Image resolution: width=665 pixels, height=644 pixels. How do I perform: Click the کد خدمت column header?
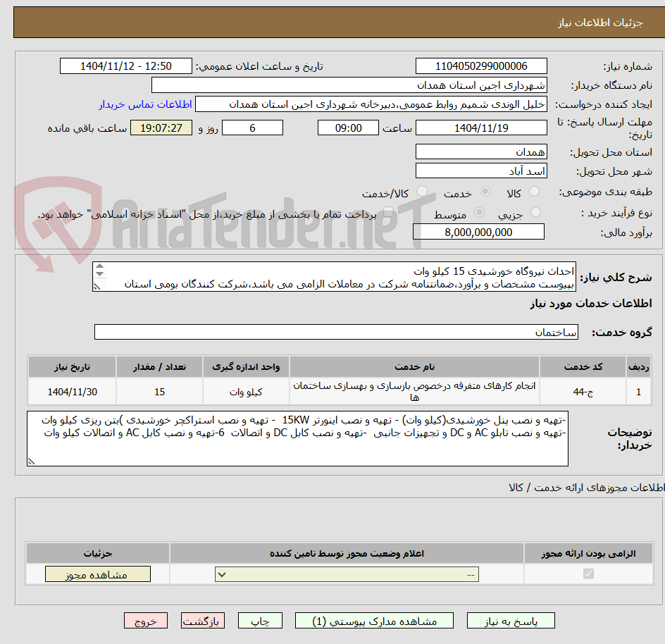(x=583, y=367)
